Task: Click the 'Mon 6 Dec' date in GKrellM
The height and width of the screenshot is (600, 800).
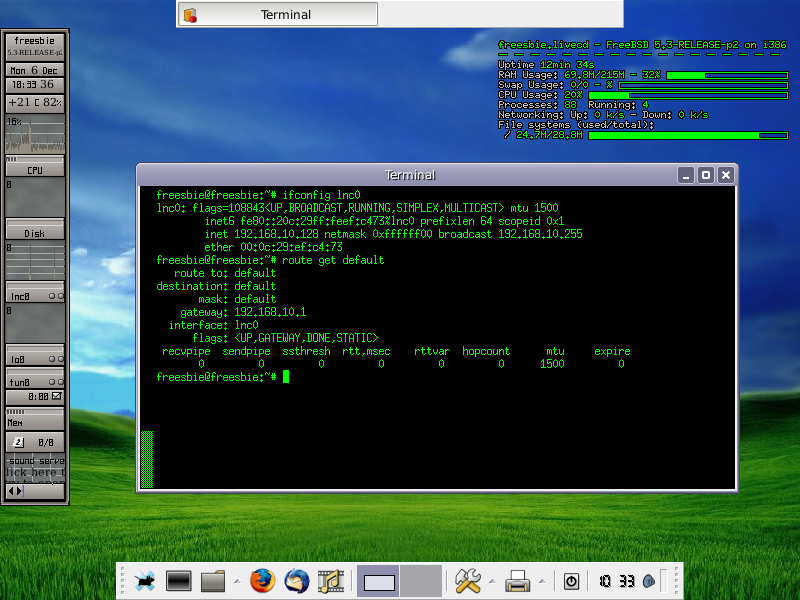Action: (x=35, y=70)
